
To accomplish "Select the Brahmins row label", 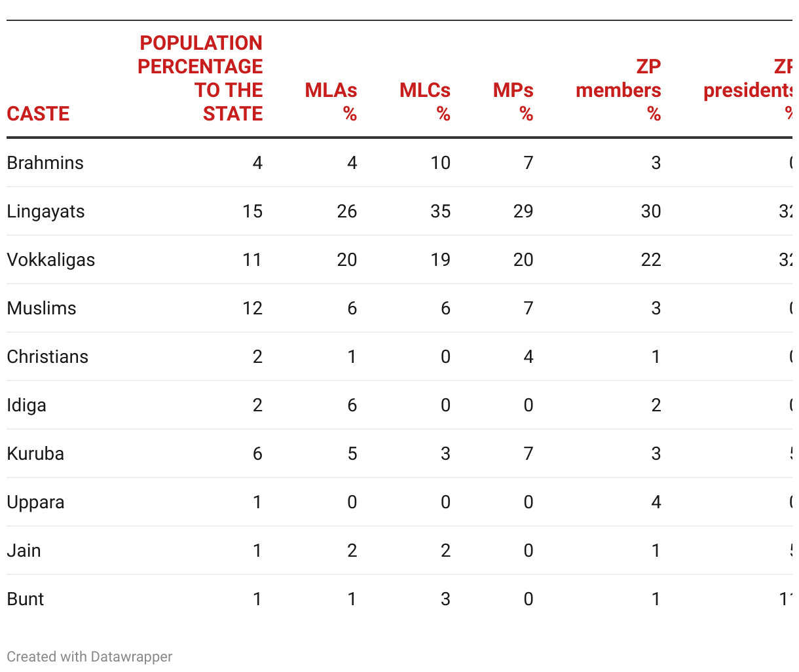I will (45, 162).
